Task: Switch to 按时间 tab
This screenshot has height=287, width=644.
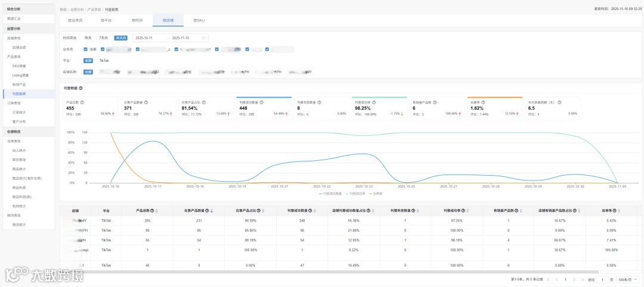Action: point(137,20)
